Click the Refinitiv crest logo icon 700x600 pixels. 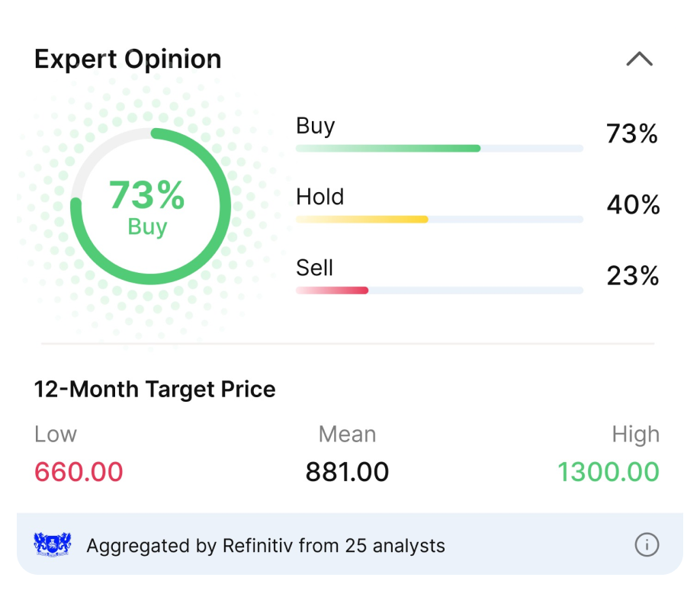point(53,544)
